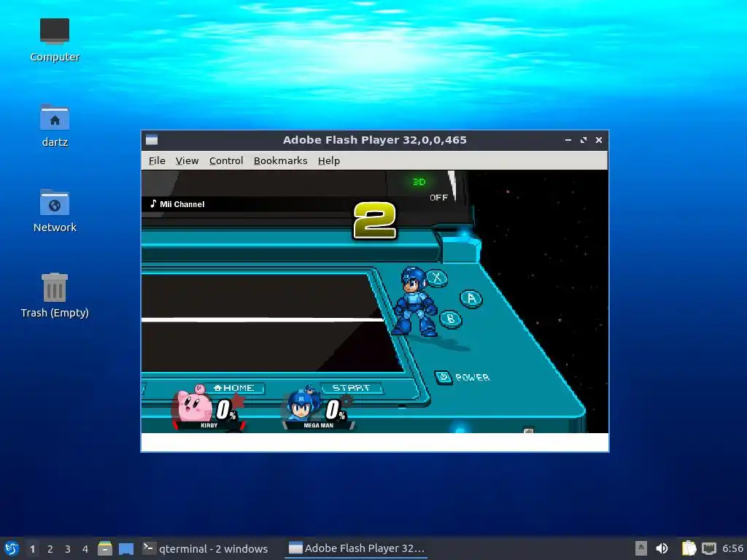747x560 pixels.
Task: Close the Adobe Flash Player window
Action: [x=599, y=140]
